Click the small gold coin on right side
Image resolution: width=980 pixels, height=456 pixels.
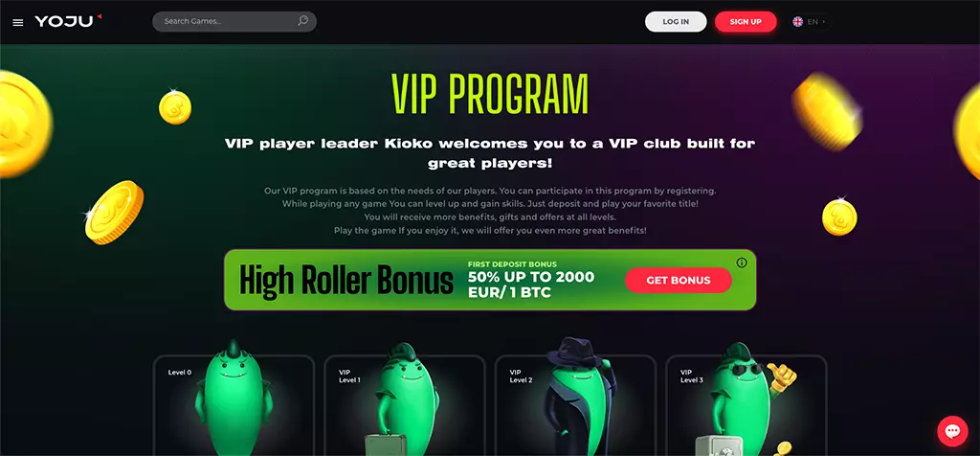point(839,217)
